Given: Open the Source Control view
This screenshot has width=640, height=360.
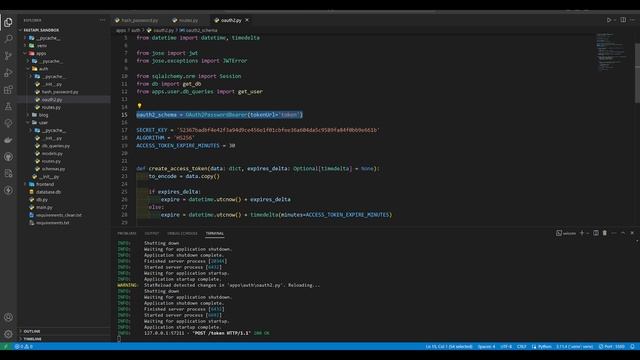Looking at the screenshot, I should pyautogui.click(x=8, y=56).
